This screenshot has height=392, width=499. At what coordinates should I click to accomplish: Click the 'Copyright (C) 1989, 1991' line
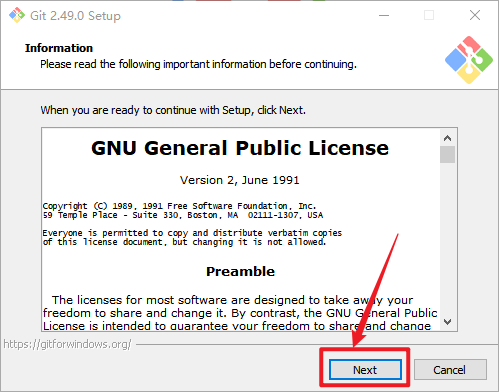coord(179,206)
